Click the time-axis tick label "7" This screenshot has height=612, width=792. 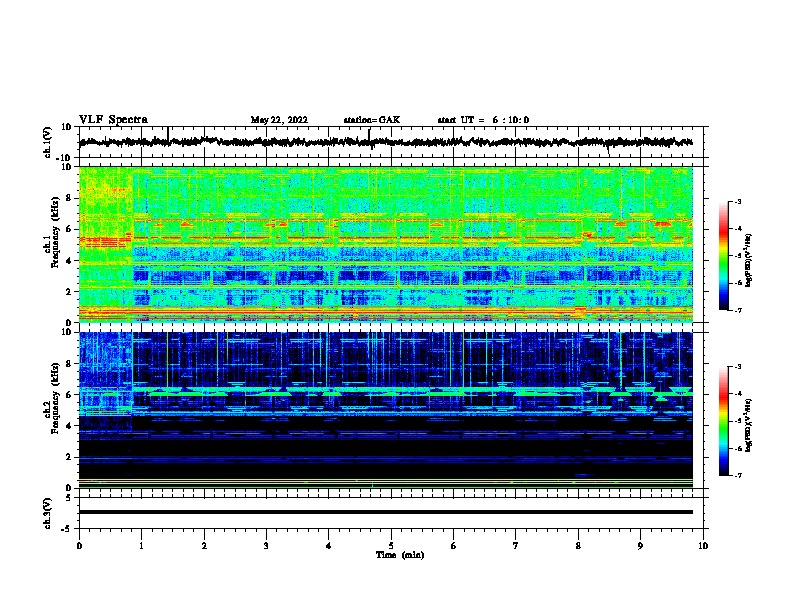point(516,546)
